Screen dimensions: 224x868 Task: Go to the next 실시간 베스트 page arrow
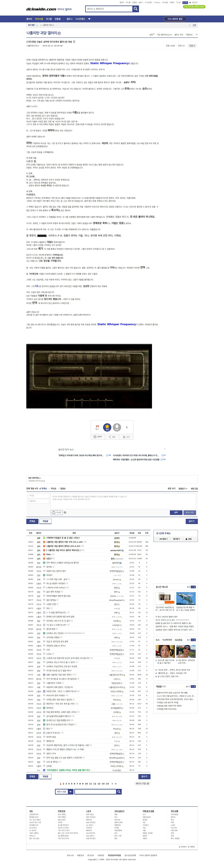(194, 587)
